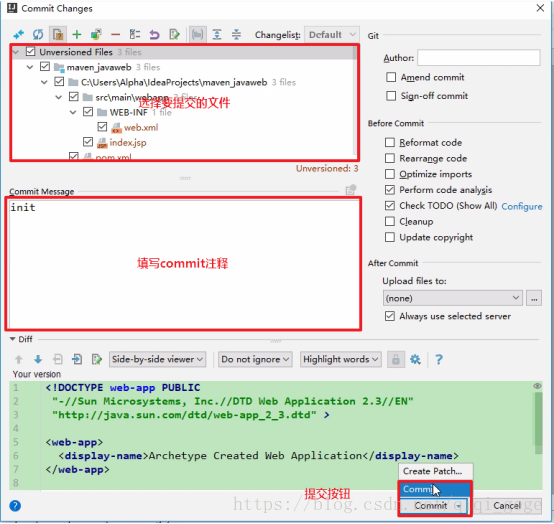Viewport: 554px width, 524px height.
Task: Open the Highlight words dropdown
Action: 341,360
